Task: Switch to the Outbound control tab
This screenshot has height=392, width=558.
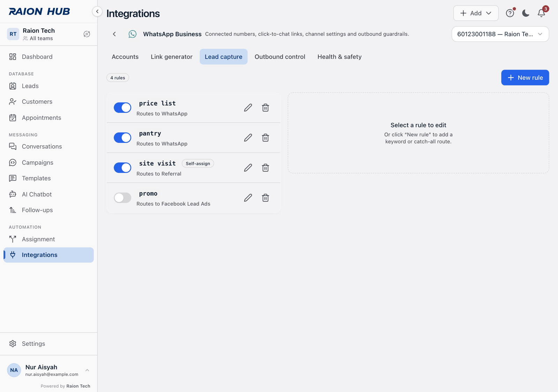Action: point(280,57)
